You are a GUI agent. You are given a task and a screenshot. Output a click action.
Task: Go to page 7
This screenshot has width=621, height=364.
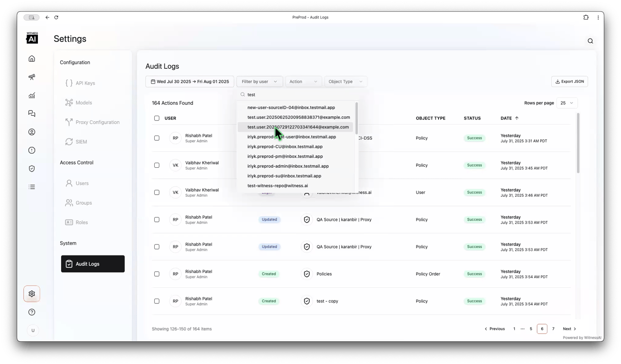(553, 329)
